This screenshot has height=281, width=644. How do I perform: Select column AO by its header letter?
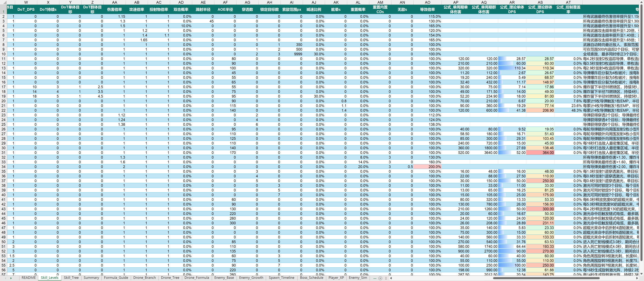[x=427, y=2]
